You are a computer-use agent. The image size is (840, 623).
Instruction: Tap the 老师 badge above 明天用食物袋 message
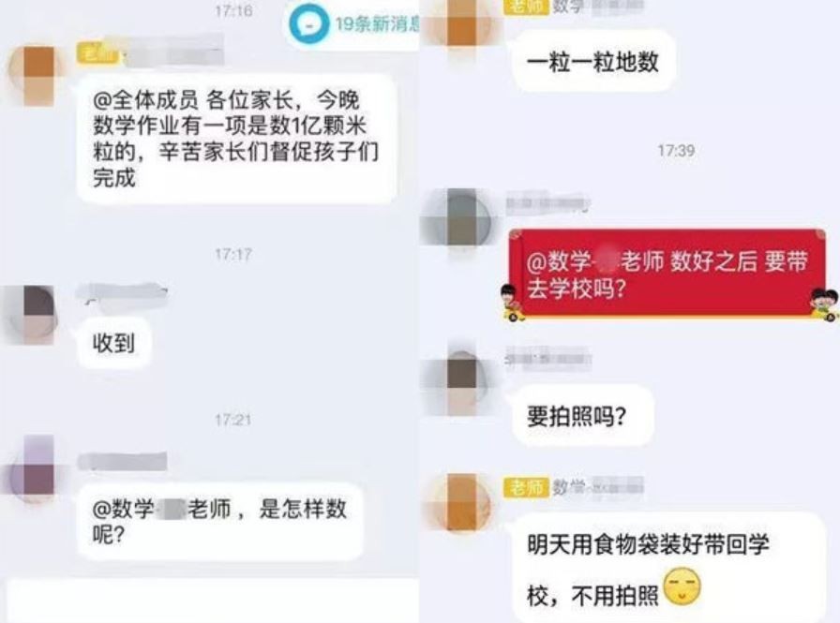(x=526, y=487)
